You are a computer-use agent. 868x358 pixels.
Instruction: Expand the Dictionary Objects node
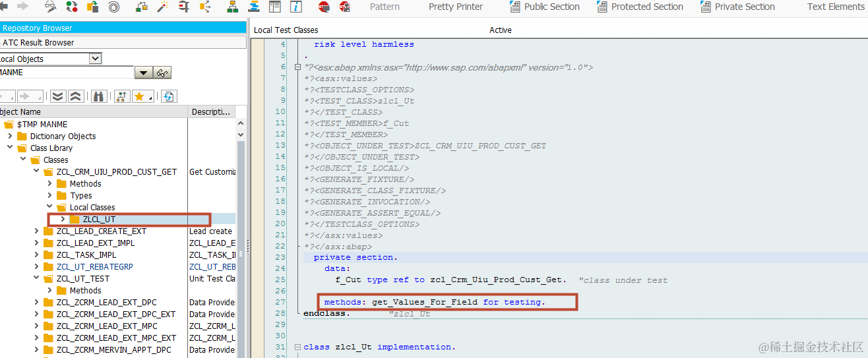[10, 136]
